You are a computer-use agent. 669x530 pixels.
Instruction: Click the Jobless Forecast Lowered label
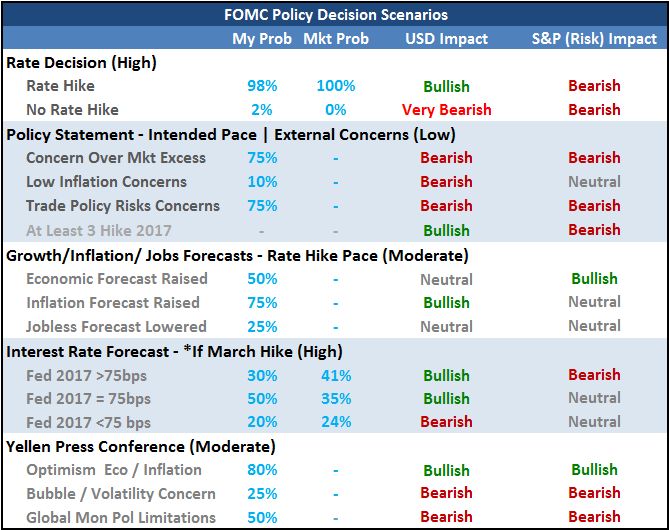coord(116,327)
